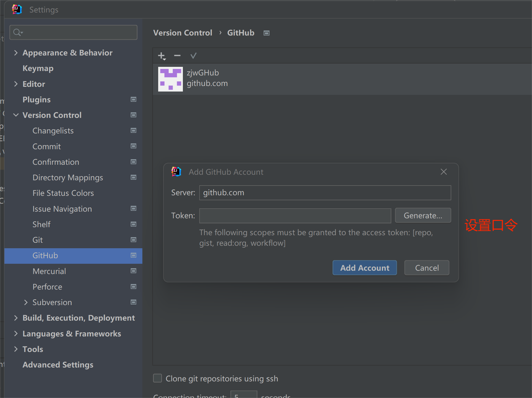The image size is (532, 398).
Task: Open Issue Navigation settings
Action: coord(62,209)
